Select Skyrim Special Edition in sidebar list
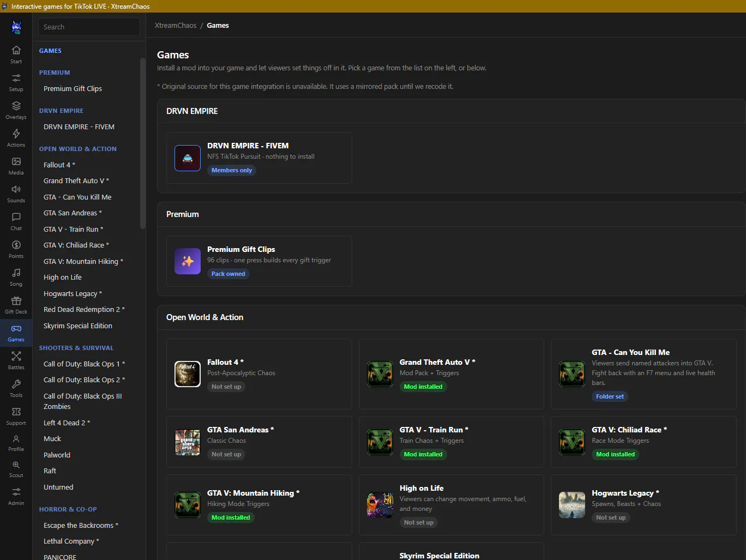Viewport: 746px width, 560px height. (78, 326)
